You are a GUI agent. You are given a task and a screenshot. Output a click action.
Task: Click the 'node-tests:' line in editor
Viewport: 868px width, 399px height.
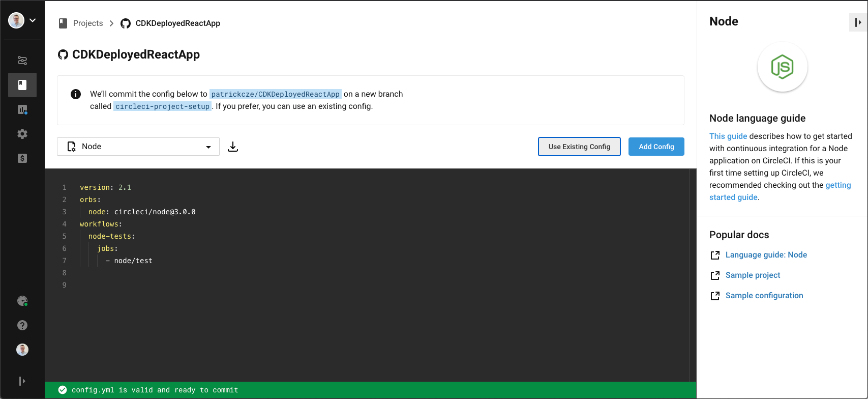[x=112, y=236]
